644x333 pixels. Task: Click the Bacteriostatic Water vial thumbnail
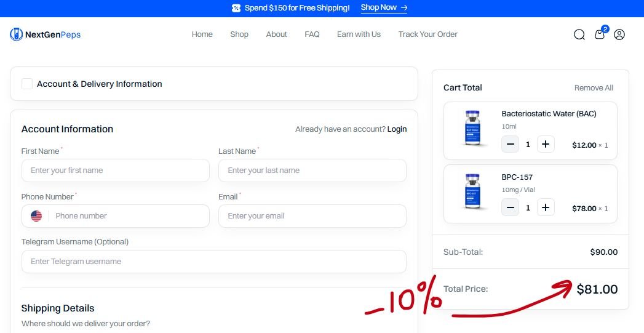click(x=472, y=128)
